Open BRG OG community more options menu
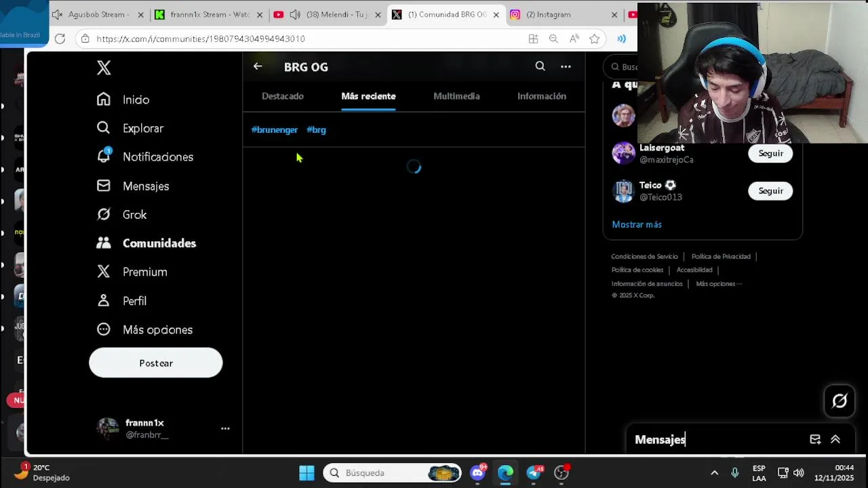This screenshot has width=868, height=488. tap(566, 66)
